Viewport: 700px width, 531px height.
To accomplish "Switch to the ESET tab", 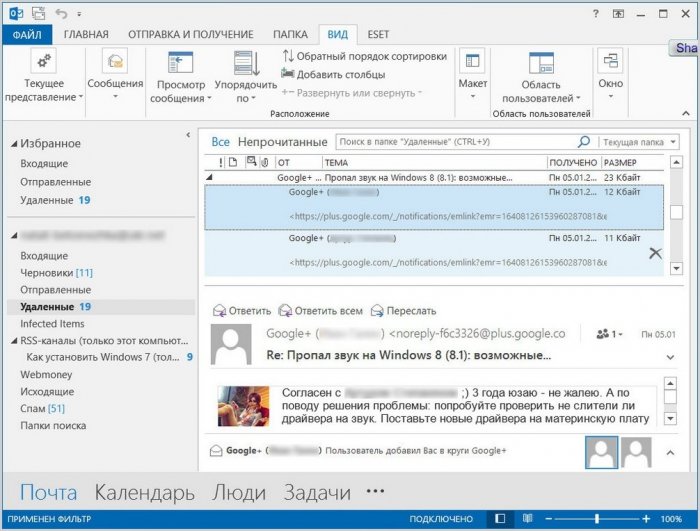I will (x=378, y=34).
